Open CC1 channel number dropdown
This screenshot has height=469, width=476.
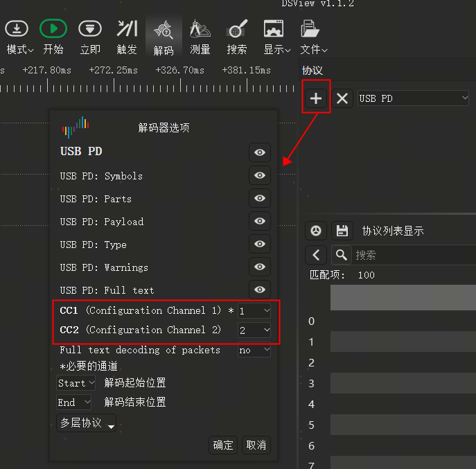coord(254,311)
